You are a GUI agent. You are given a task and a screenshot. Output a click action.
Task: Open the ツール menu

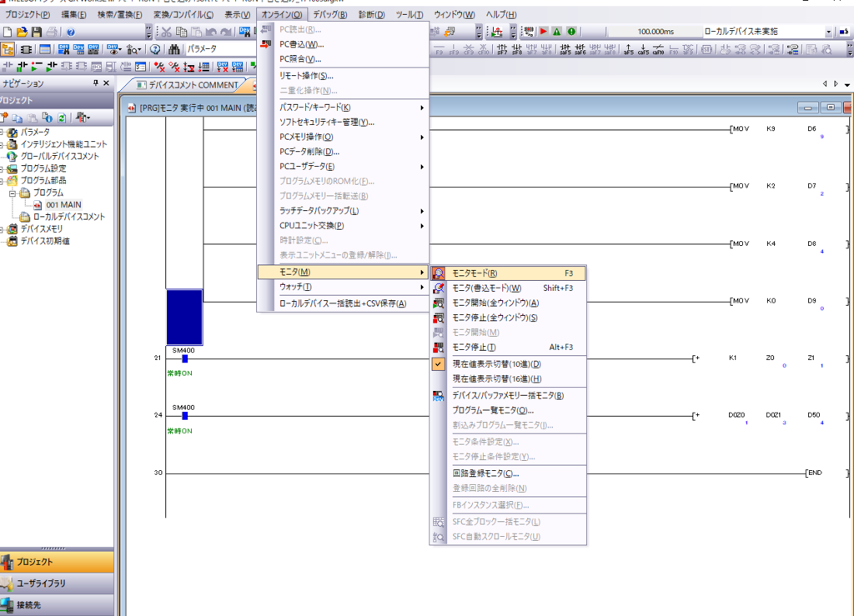point(409,15)
